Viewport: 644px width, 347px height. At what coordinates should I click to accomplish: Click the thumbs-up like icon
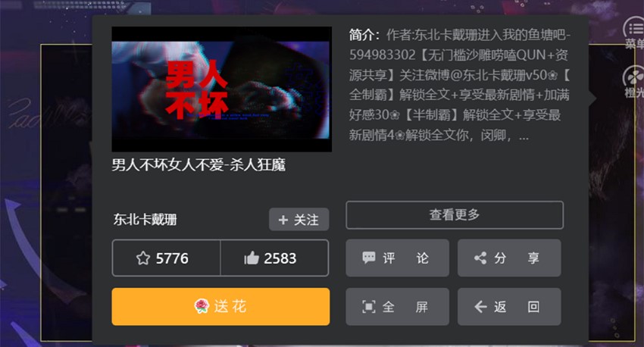coord(252,258)
